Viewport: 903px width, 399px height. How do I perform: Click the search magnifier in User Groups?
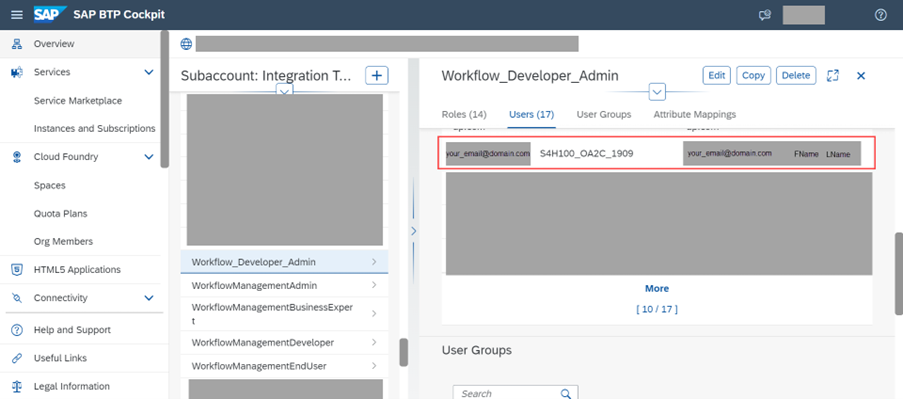tap(566, 393)
